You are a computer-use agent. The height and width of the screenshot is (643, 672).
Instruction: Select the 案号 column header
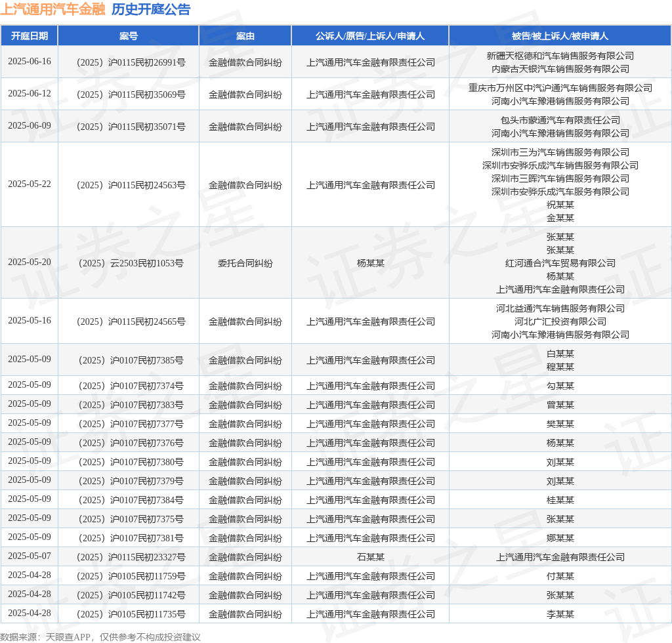pyautogui.click(x=128, y=36)
